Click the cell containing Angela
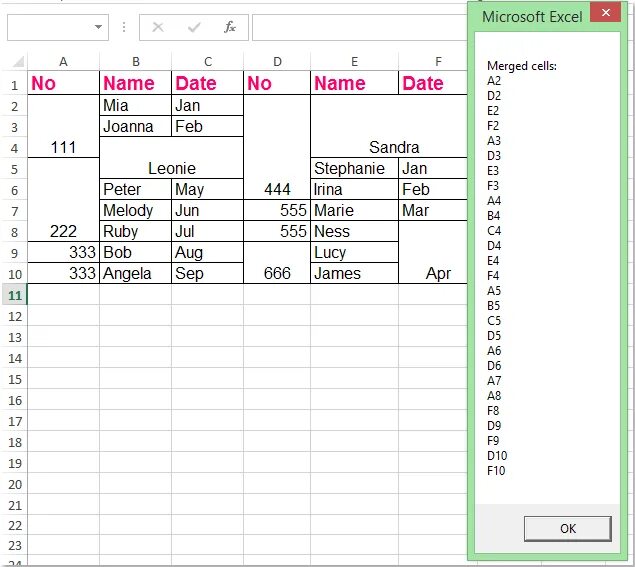Image resolution: width=635 pixels, height=567 pixels. 136,273
